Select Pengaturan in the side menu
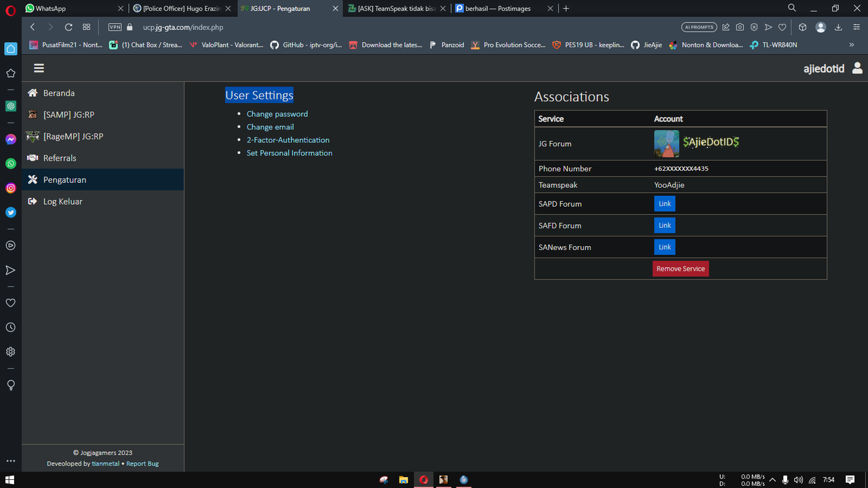The image size is (868, 488). pyautogui.click(x=102, y=180)
